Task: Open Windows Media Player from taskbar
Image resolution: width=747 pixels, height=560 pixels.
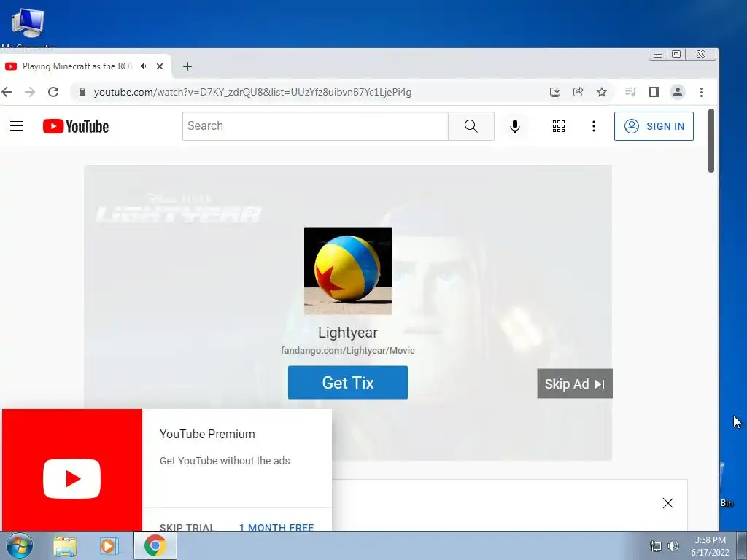Action: 109,546
